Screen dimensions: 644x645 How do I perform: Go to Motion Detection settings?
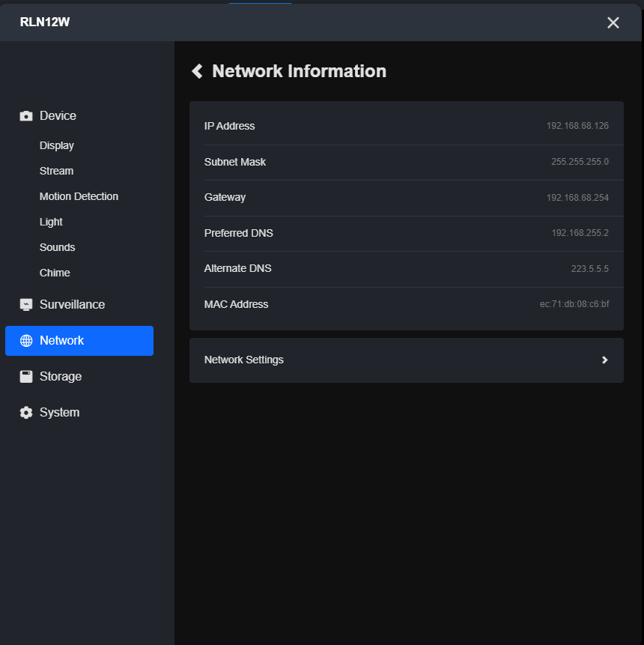[x=79, y=196]
